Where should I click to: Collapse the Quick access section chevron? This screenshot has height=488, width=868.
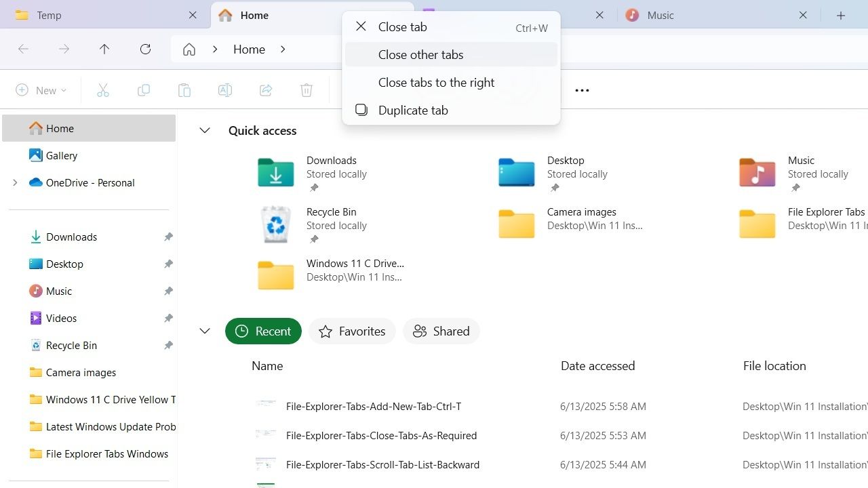click(x=205, y=130)
